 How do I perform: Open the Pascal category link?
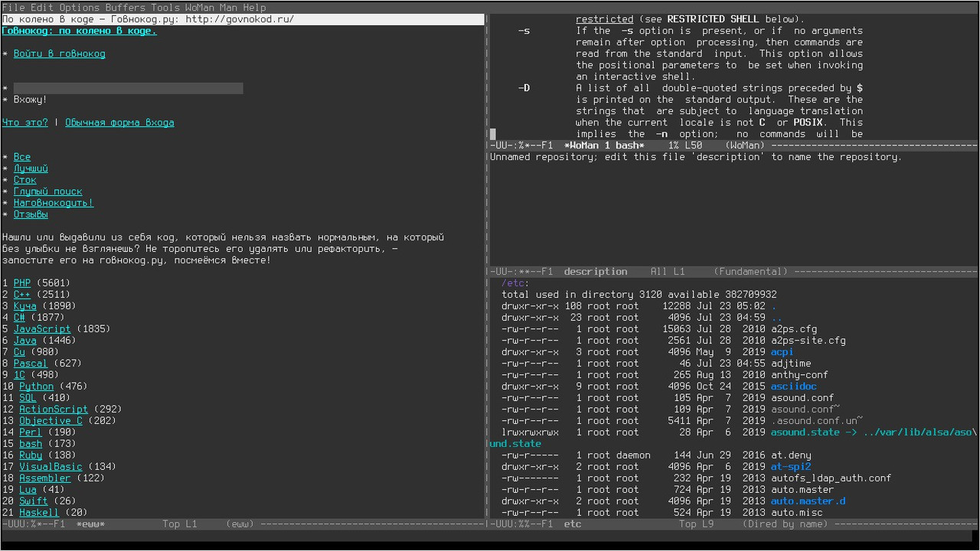tap(31, 364)
